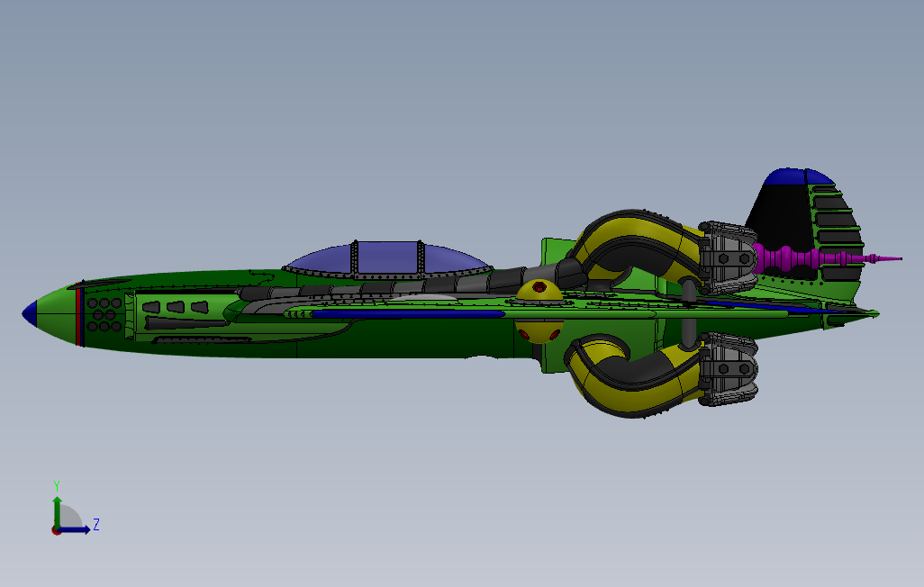The height and width of the screenshot is (587, 924).
Task: Select the upper yellow-black exhaust pipe
Action: [x=637, y=243]
